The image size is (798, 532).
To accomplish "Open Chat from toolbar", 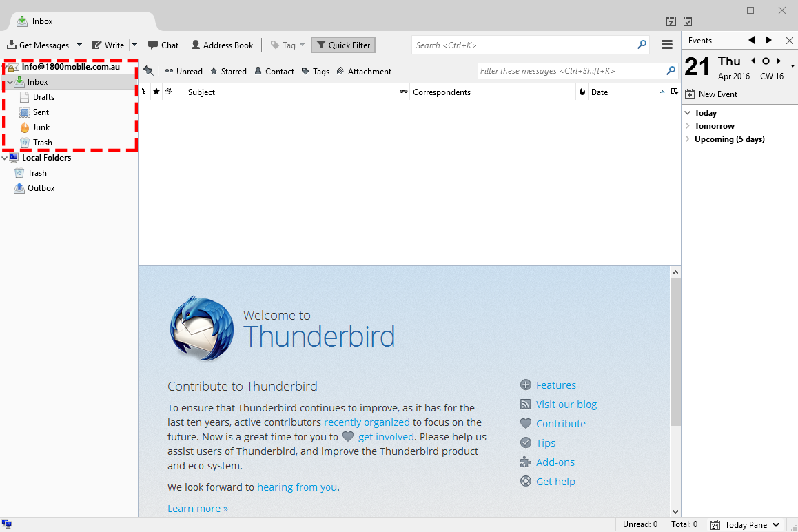I will click(x=163, y=45).
